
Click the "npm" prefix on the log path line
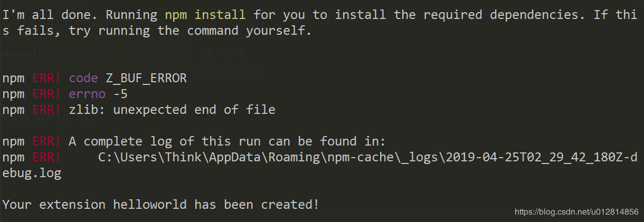[x=13, y=157]
